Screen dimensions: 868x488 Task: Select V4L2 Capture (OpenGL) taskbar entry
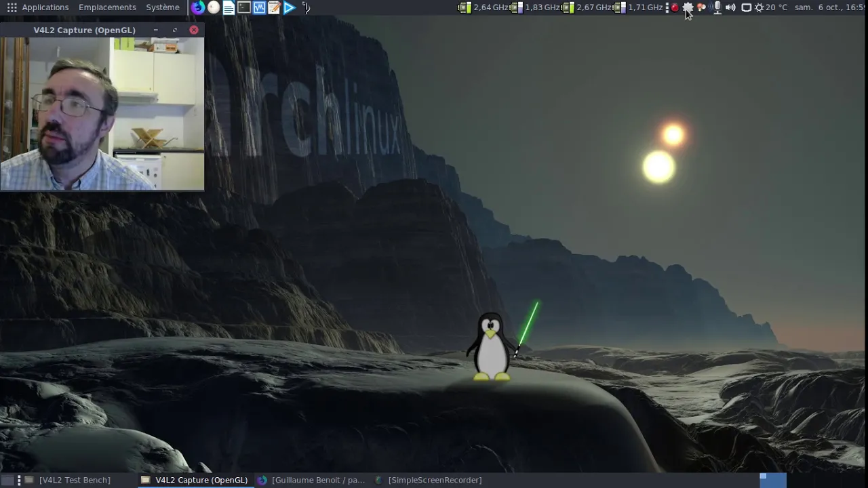(195, 480)
